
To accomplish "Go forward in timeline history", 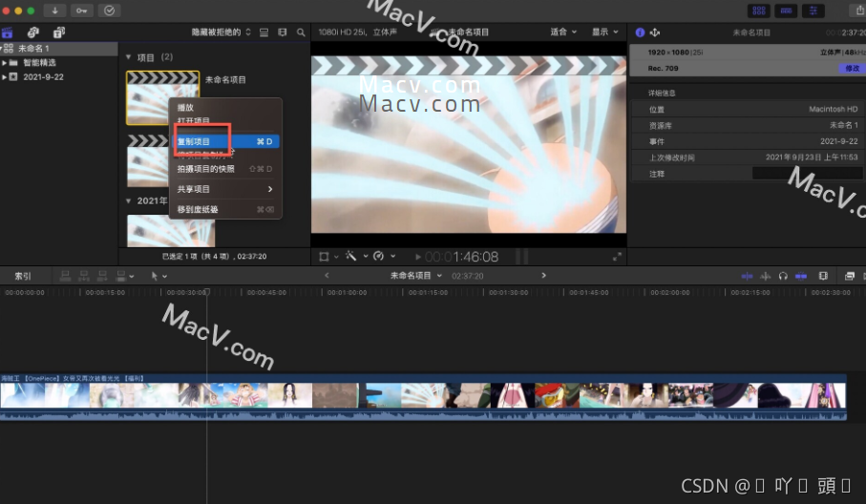I will 543,276.
